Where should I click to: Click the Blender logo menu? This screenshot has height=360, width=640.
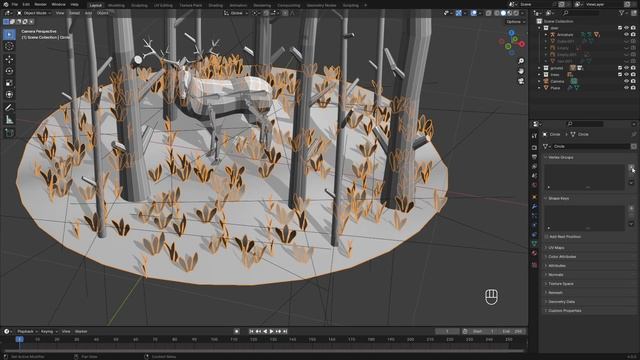pyautogui.click(x=5, y=4)
